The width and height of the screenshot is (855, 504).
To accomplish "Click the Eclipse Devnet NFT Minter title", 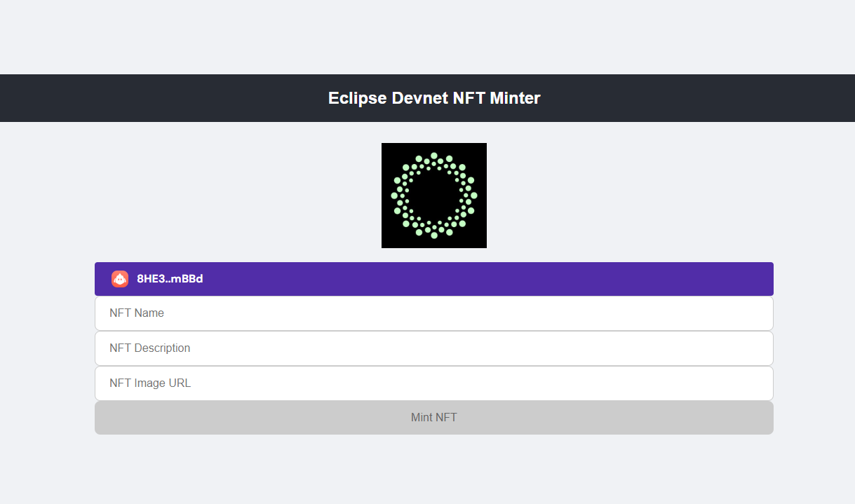I will 434,98.
